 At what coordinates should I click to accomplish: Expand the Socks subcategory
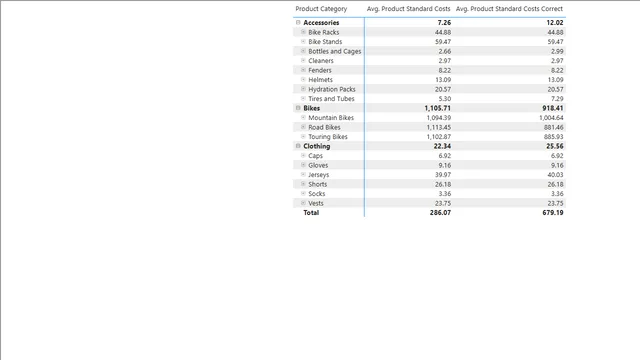[x=303, y=193]
